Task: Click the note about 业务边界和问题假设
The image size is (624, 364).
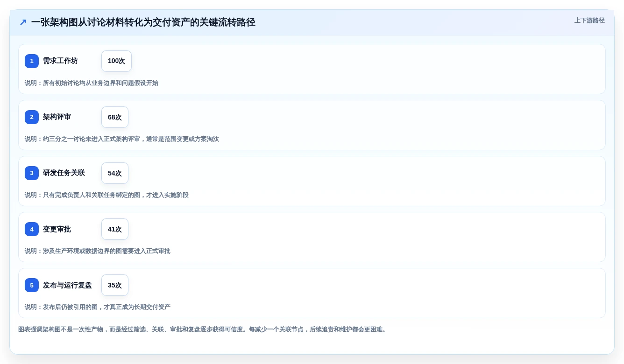Action: tap(92, 83)
